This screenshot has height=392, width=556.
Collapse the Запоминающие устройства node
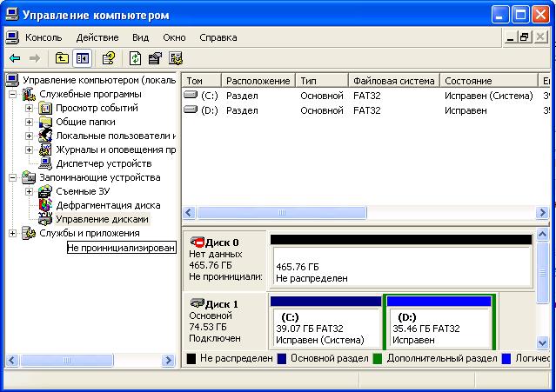[x=12, y=177]
